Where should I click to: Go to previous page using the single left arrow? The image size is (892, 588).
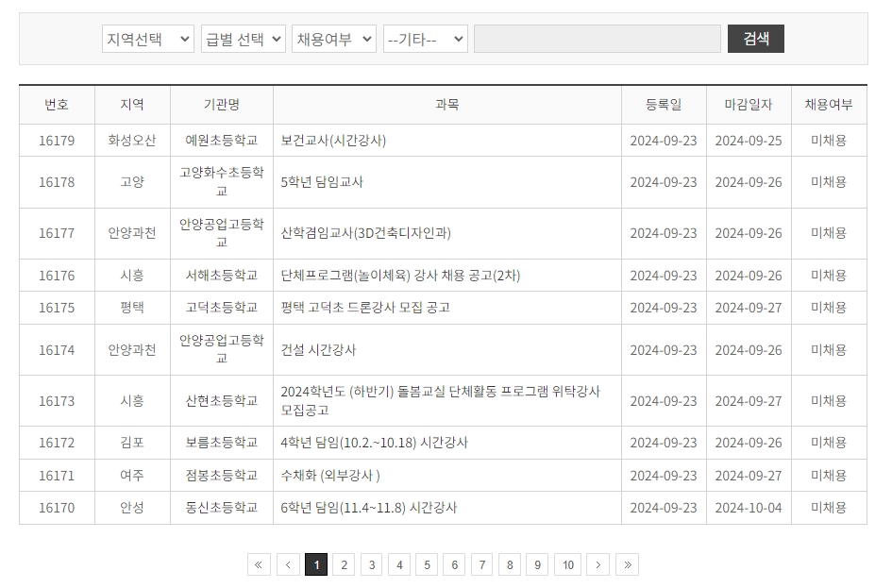pyautogui.click(x=288, y=564)
